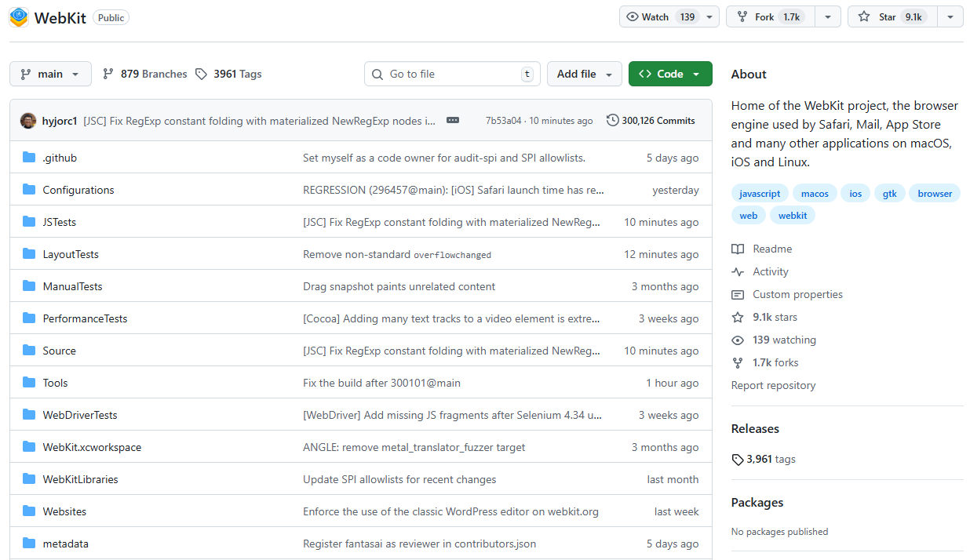Open the 879 Branches link
970x560 pixels.
pyautogui.click(x=145, y=74)
